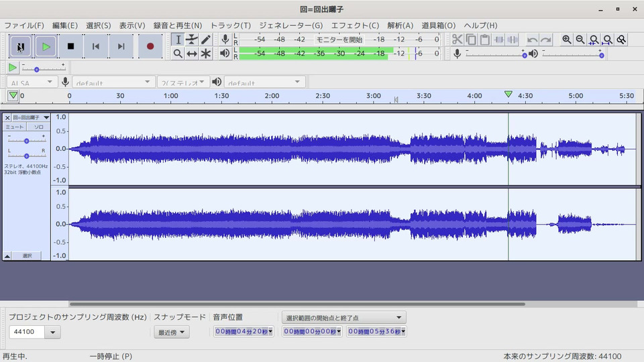The height and width of the screenshot is (362, 644).
Task: Select the Multi-tool asterisk icon
Action: tap(206, 54)
